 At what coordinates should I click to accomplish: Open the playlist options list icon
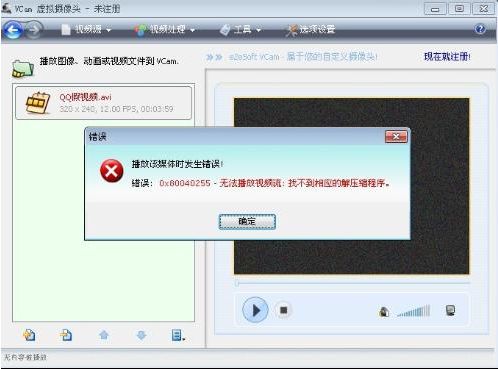click(178, 335)
